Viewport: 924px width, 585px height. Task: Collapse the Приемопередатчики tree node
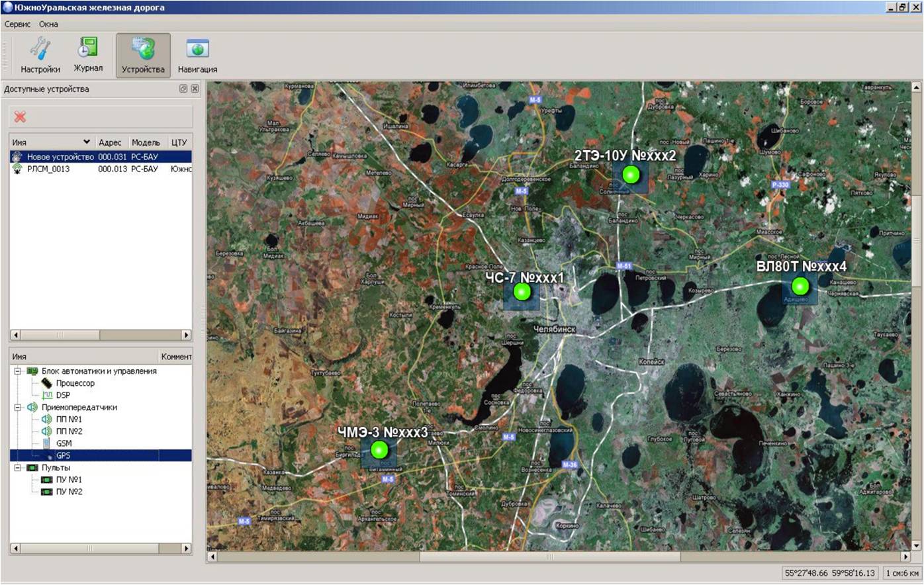click(x=18, y=408)
